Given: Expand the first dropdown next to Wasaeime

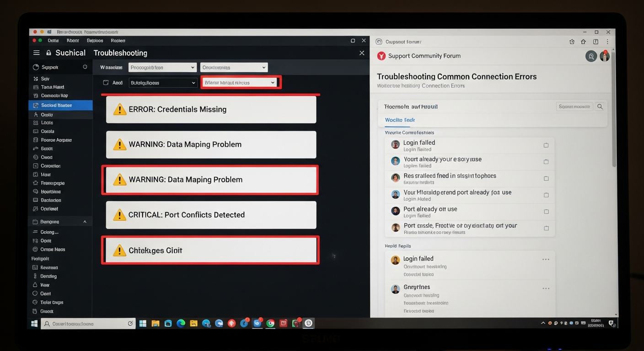Looking at the screenshot, I should pyautogui.click(x=162, y=68).
